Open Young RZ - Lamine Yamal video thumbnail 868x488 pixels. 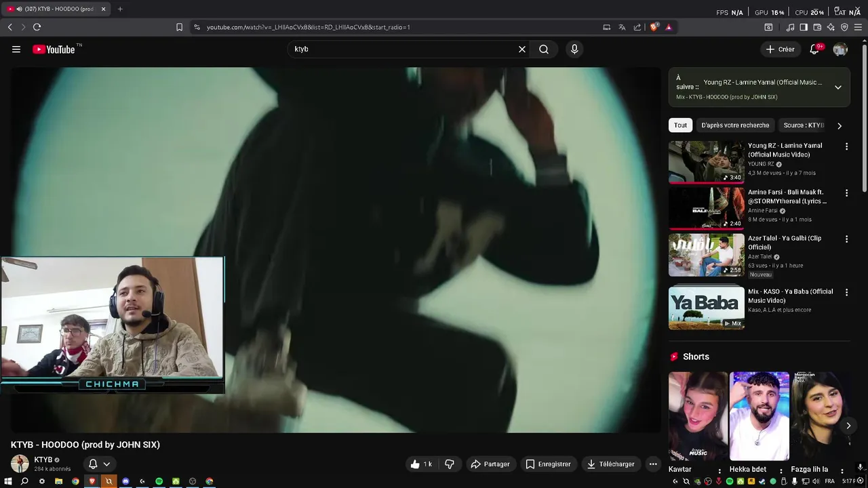tap(706, 162)
